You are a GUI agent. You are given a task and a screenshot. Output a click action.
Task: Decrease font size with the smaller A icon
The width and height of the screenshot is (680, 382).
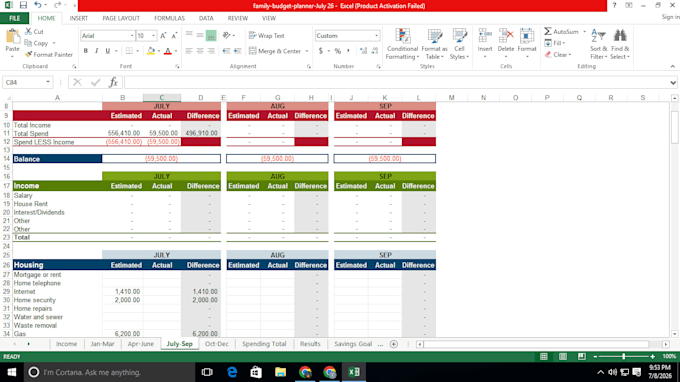pyautogui.click(x=174, y=36)
